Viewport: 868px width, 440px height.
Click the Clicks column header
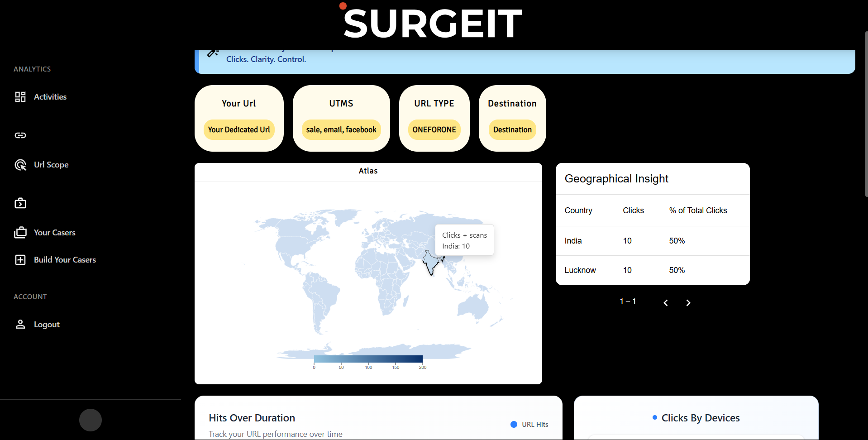tap(633, 210)
